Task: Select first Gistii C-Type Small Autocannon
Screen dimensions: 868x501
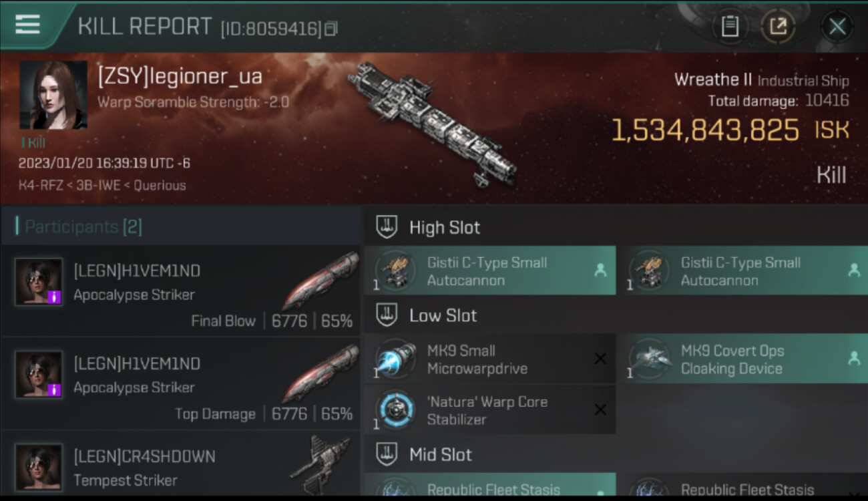Action: tap(490, 271)
